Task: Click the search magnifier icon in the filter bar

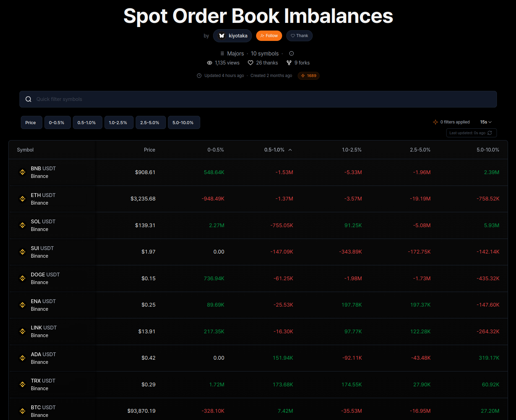Action: click(28, 99)
